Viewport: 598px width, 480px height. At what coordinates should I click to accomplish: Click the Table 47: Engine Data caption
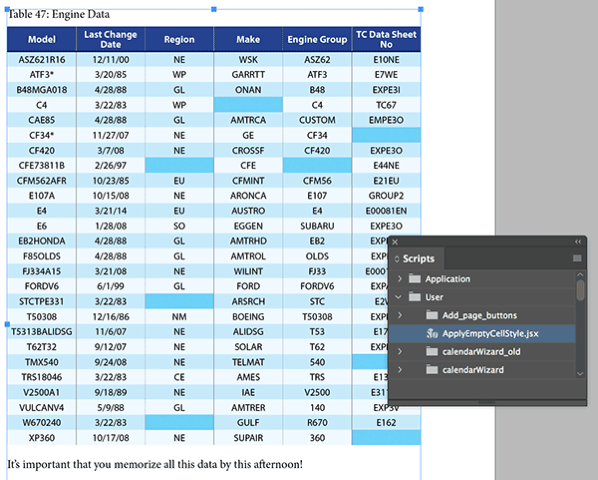click(59, 14)
